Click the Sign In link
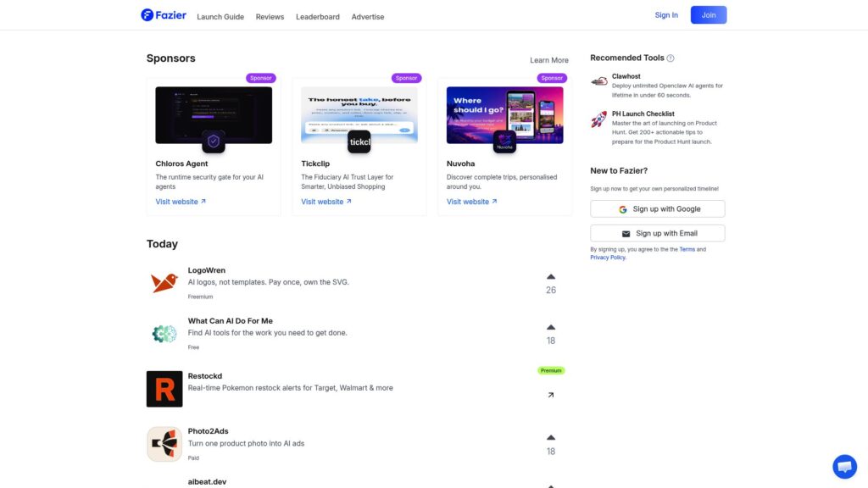The height and width of the screenshot is (488, 868). point(666,15)
